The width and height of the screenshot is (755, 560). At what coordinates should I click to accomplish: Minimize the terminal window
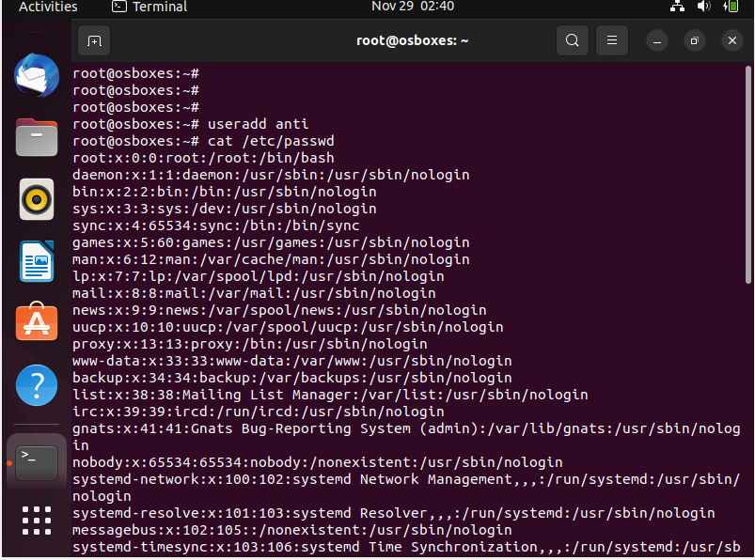(657, 41)
